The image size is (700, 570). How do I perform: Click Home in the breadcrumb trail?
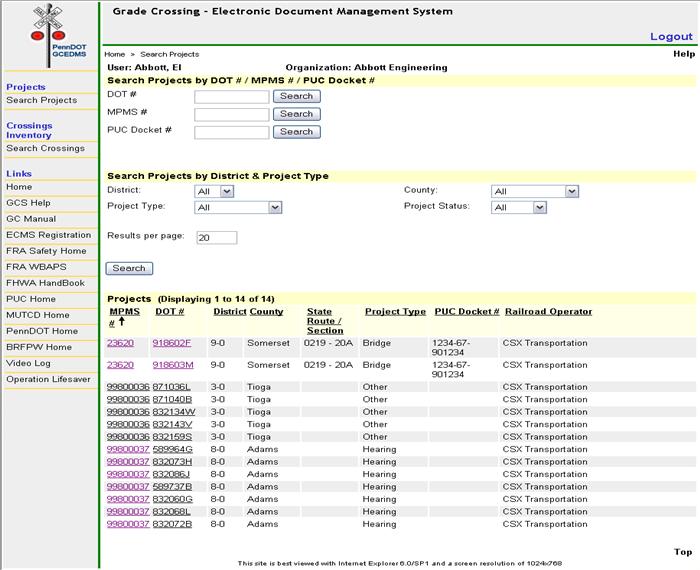(x=114, y=54)
